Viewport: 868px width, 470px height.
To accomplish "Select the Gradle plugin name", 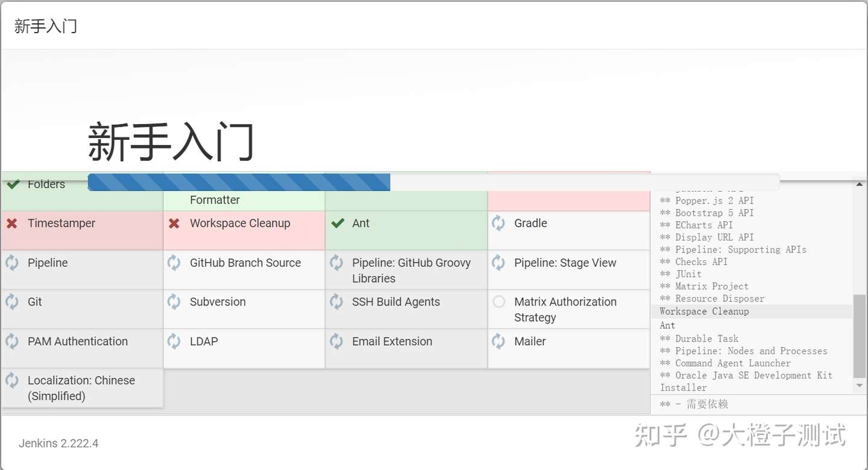I will pos(530,224).
